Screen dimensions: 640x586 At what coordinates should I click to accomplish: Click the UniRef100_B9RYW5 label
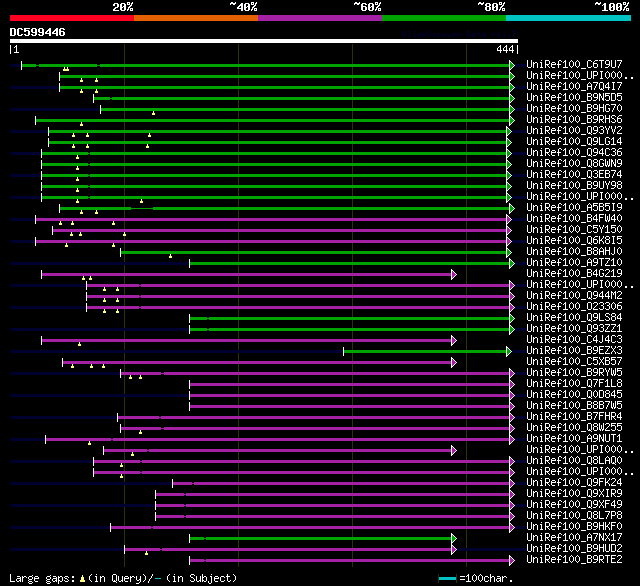(574, 373)
